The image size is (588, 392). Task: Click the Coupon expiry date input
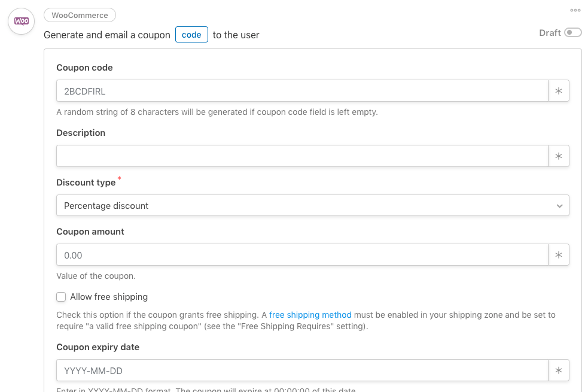point(302,370)
